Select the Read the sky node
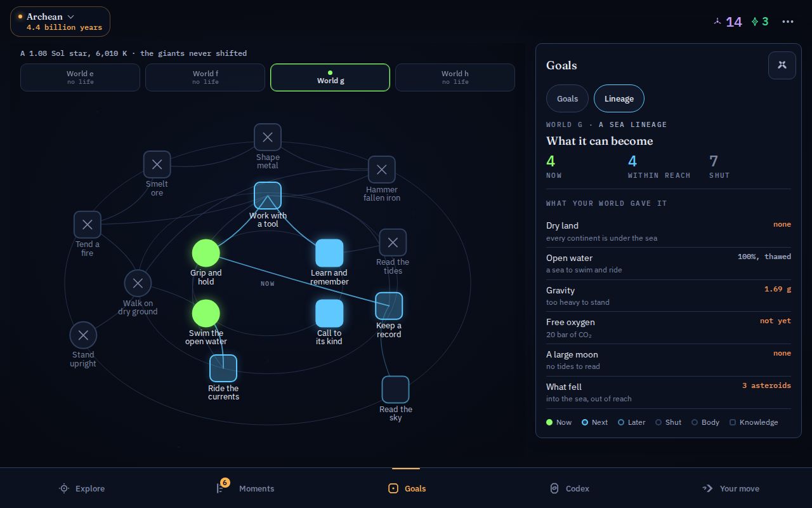 point(395,389)
